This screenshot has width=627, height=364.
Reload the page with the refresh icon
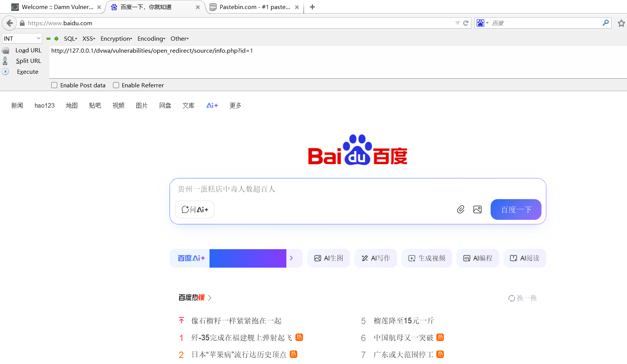(466, 23)
